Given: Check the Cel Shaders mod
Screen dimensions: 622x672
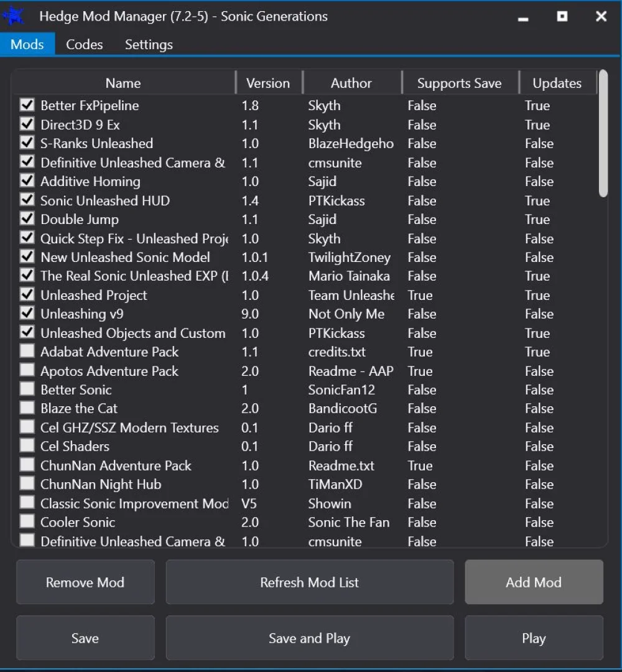Looking at the screenshot, I should pos(27,446).
